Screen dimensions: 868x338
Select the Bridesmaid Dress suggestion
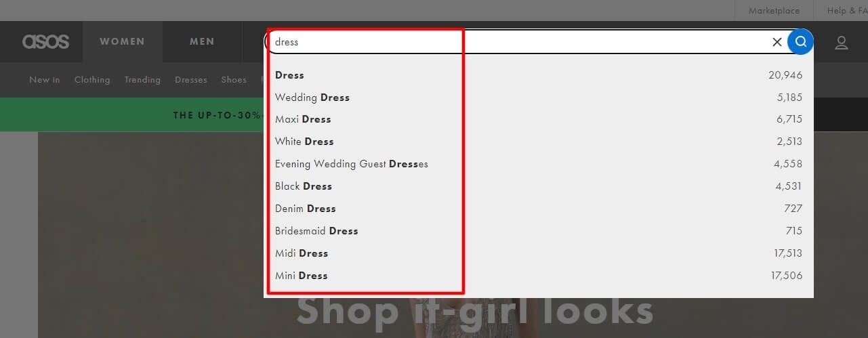(x=539, y=231)
